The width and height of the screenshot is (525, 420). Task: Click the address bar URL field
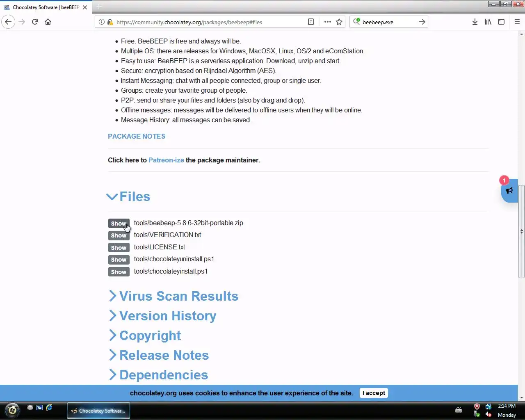[210, 22]
